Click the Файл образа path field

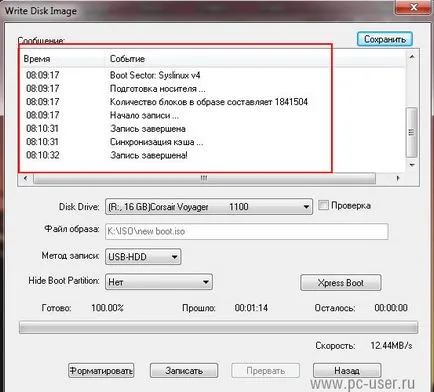247,231
